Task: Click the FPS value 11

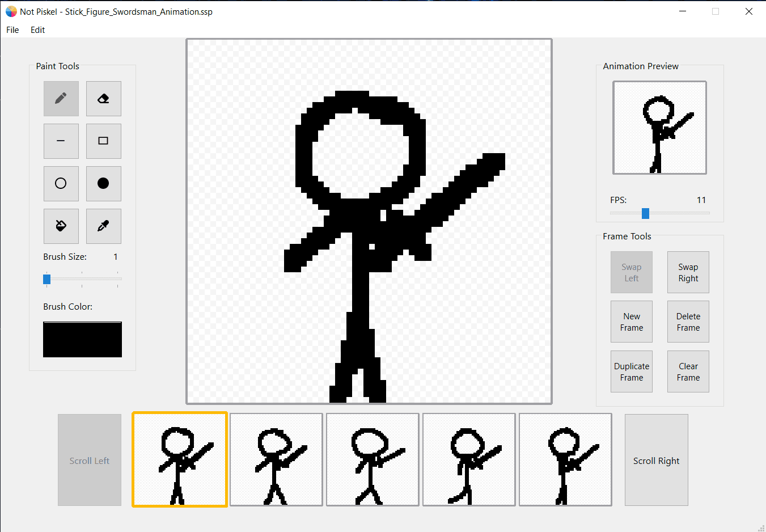Action: pyautogui.click(x=701, y=200)
